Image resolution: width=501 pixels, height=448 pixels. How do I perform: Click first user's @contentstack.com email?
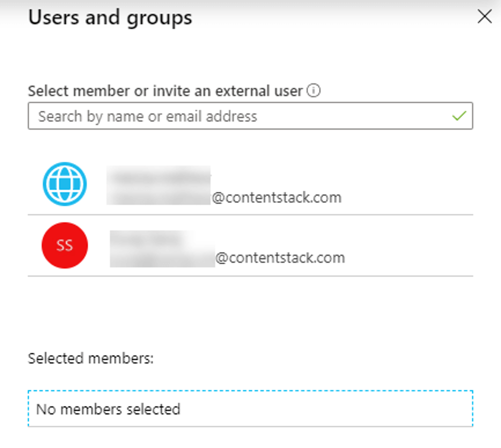click(x=277, y=197)
